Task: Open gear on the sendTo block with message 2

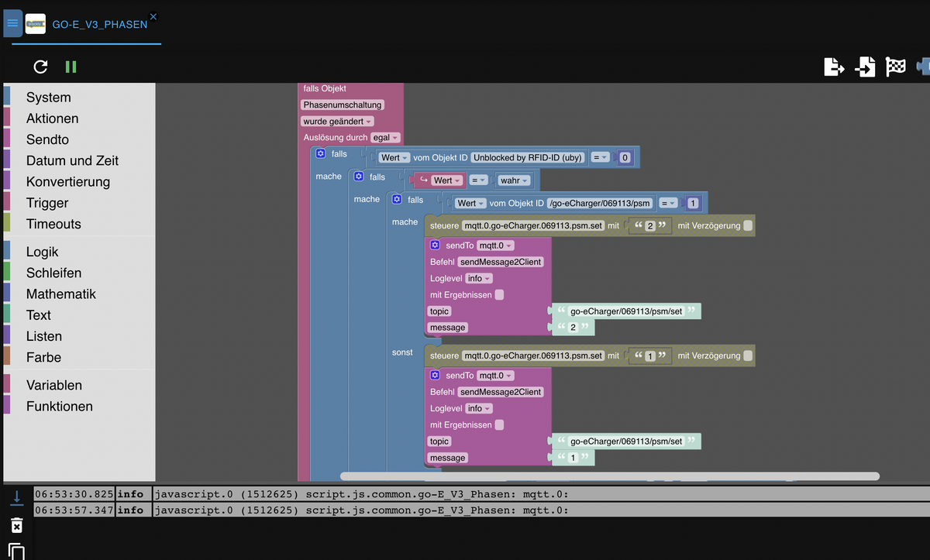Action: coord(435,245)
